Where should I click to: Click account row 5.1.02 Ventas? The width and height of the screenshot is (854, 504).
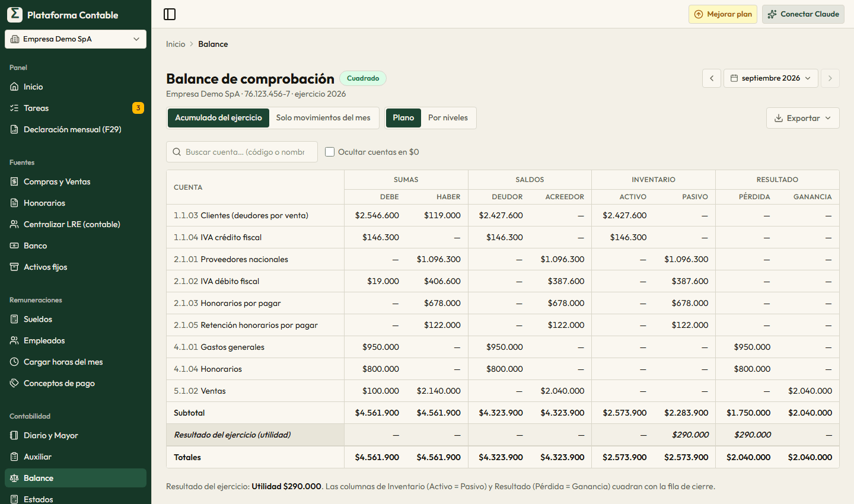point(503,391)
